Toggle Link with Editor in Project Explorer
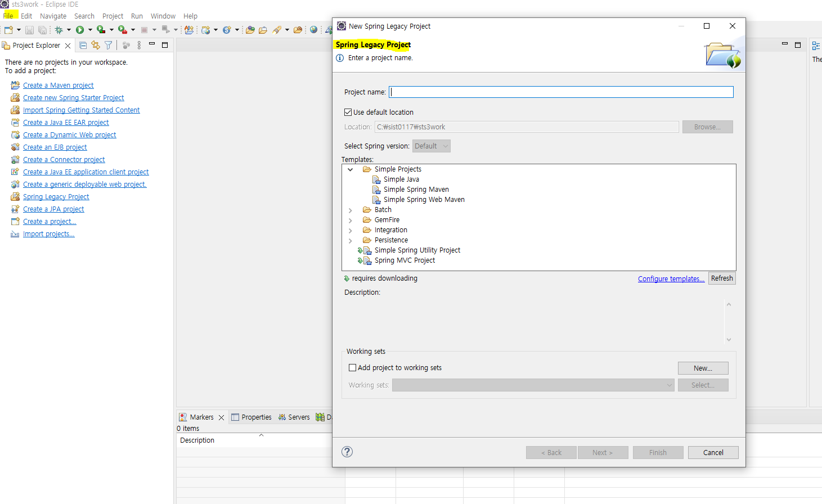822x504 pixels. click(96, 45)
